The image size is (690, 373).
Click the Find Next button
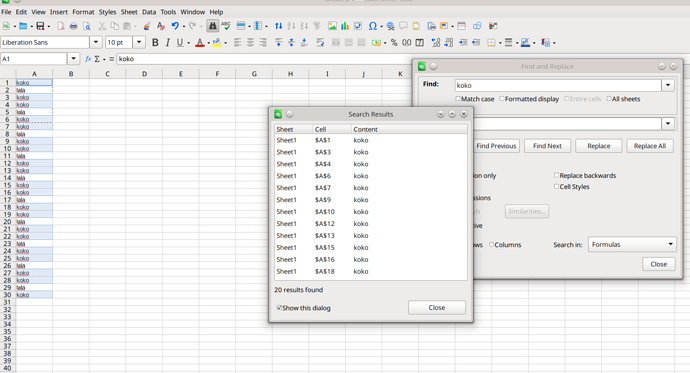point(547,146)
